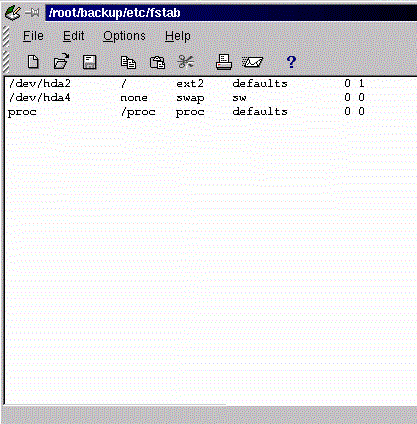Mail the document using the envelope icon

click(252, 62)
